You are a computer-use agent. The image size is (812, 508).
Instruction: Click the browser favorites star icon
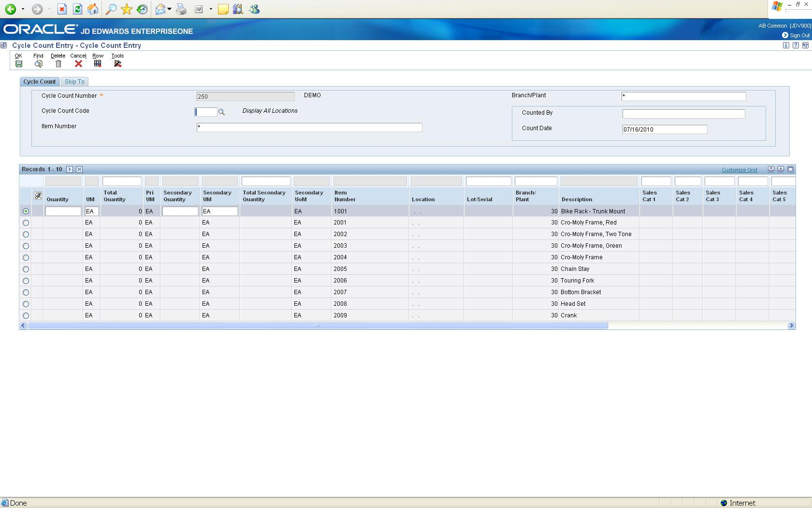(x=127, y=9)
